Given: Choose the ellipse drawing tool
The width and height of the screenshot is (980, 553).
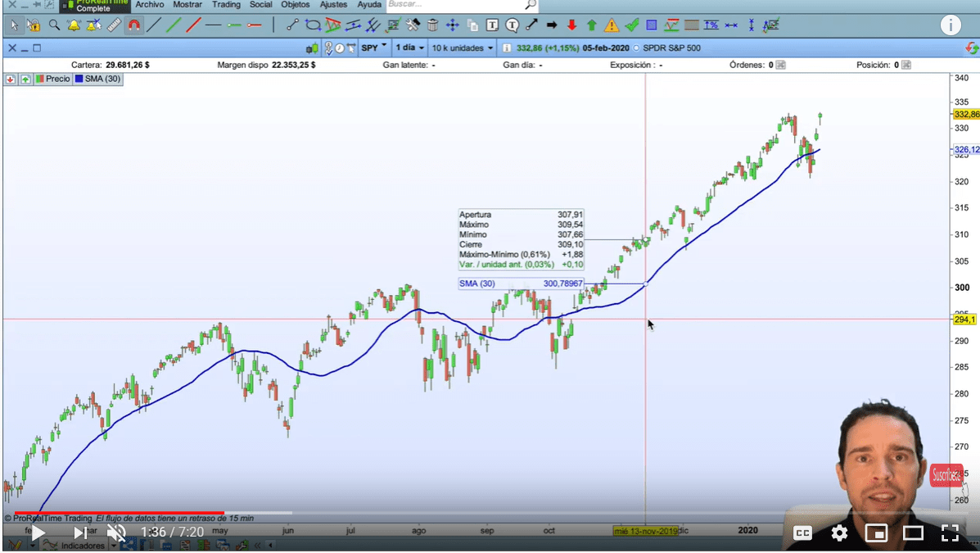Looking at the screenshot, I should [313, 25].
